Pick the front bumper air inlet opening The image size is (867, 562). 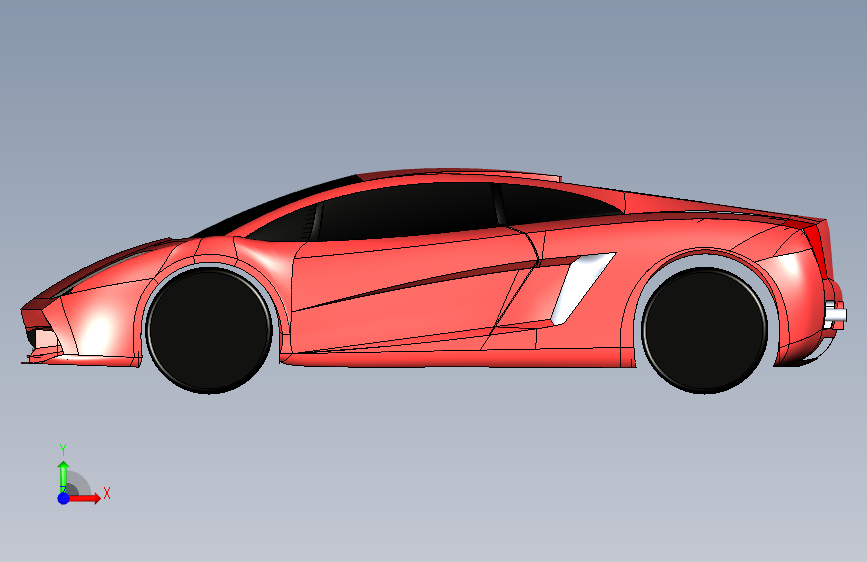tap(43, 338)
